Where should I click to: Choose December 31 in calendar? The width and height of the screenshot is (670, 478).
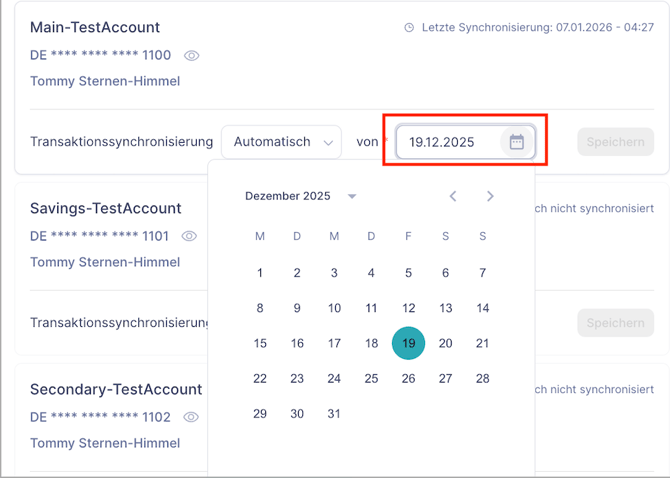(x=334, y=414)
